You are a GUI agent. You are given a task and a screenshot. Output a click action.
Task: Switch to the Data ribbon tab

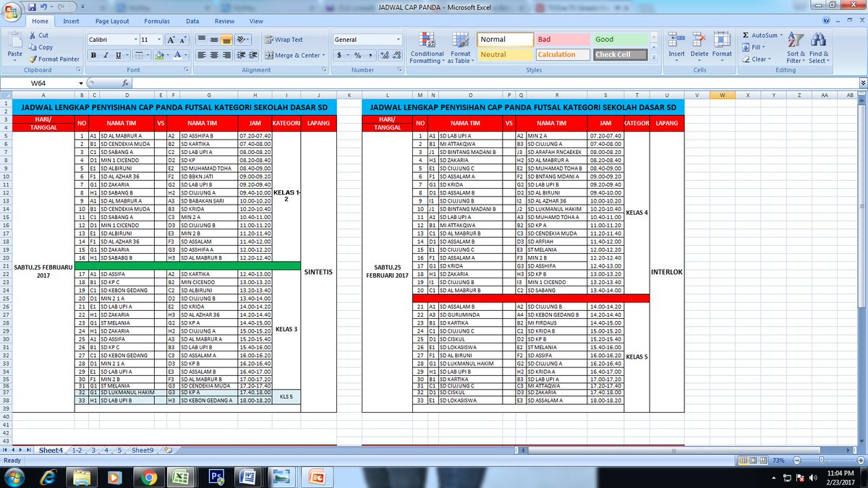pyautogui.click(x=192, y=22)
